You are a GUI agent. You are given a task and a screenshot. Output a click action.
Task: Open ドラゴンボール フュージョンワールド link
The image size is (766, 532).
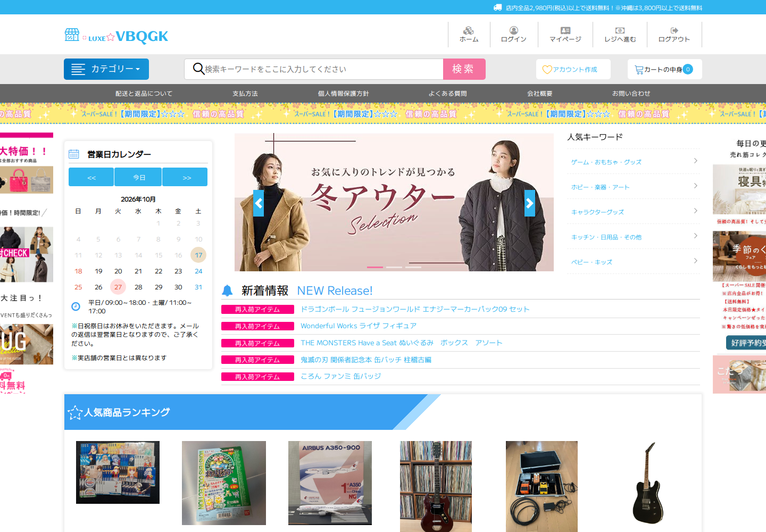click(x=415, y=309)
